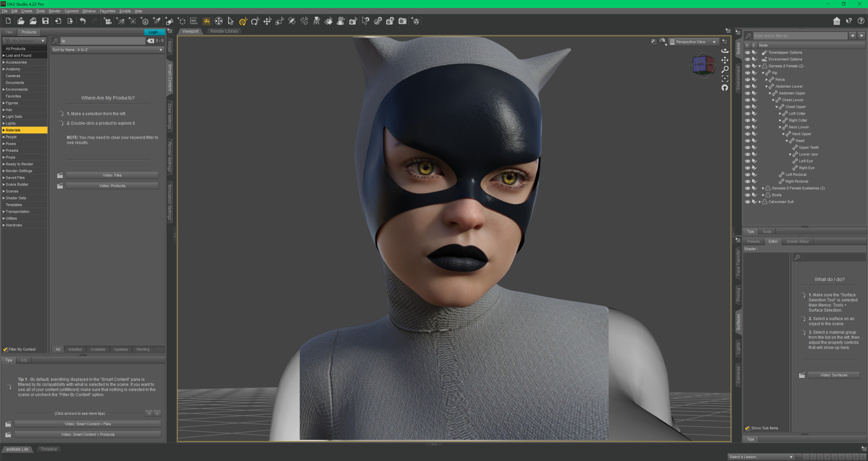This screenshot has width=868, height=461.
Task: Select the Translate tool
Action: tap(267, 21)
